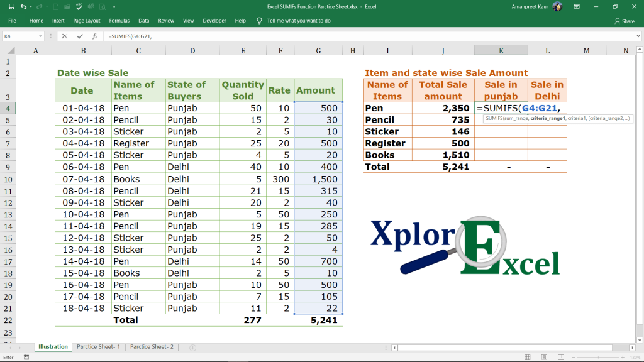Open the Name Box dropdown
Viewport: 644px width, 362px height.
coord(41,36)
